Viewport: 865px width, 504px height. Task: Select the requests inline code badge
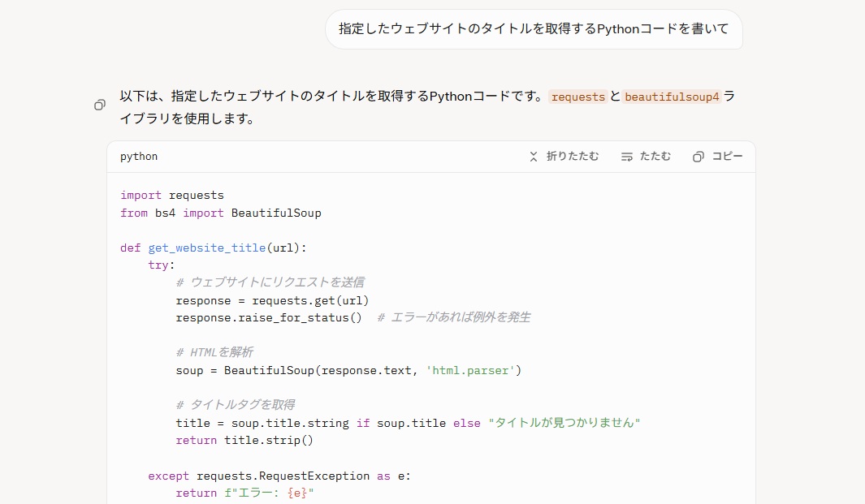coord(578,97)
